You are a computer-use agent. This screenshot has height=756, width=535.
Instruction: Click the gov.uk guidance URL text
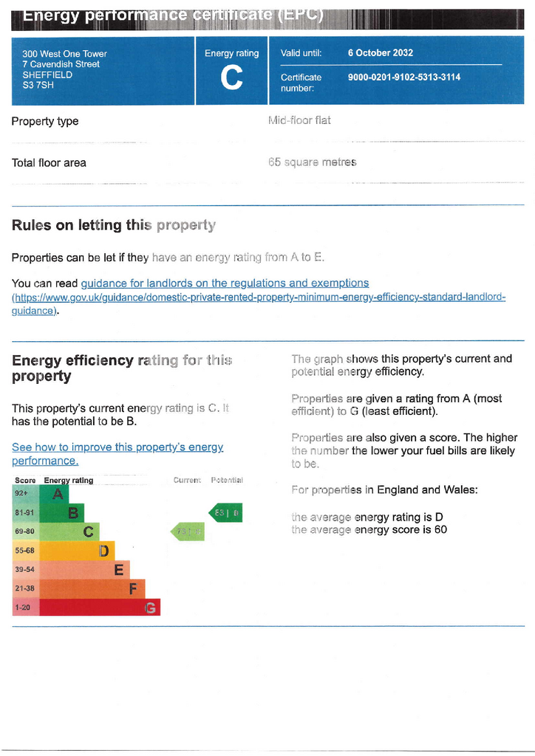[x=259, y=303]
